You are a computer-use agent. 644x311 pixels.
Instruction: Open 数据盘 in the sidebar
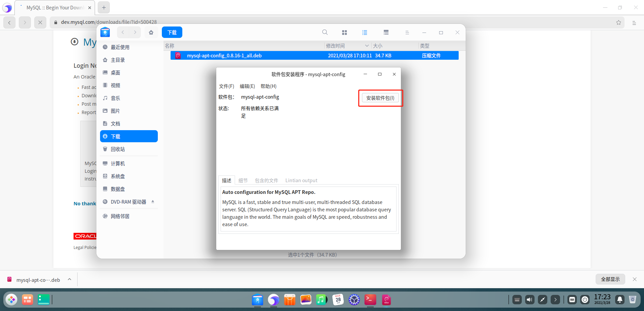pos(129,189)
